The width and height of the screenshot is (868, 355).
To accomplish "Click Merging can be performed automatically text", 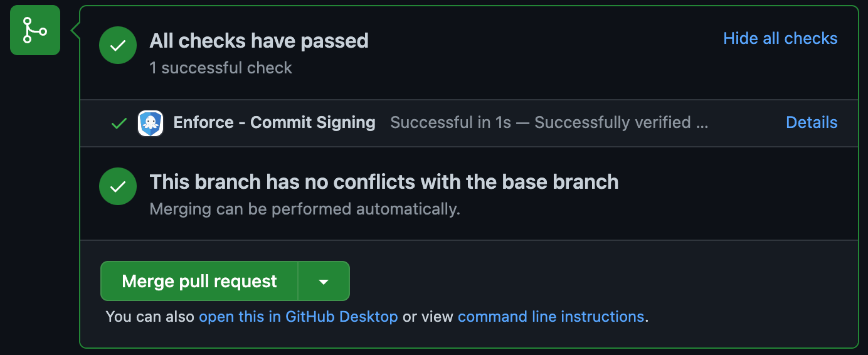I will coord(305,209).
